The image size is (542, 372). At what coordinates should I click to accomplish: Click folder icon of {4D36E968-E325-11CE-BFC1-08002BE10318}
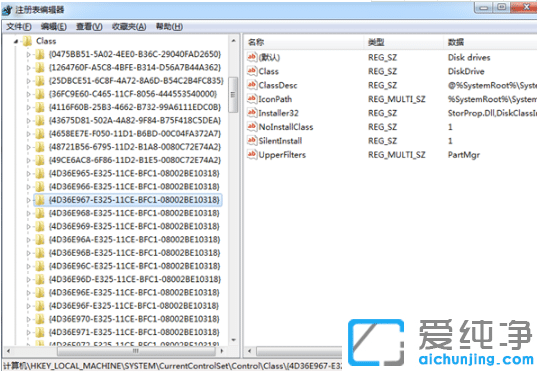click(x=40, y=213)
